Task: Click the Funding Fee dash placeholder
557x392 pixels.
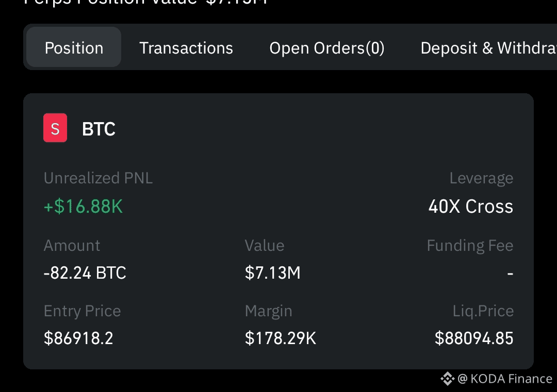Action: pos(511,273)
